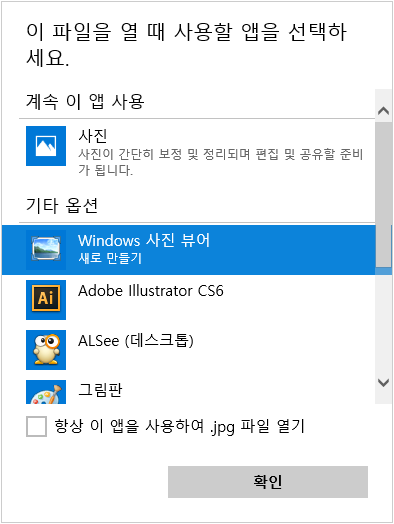Click the app list scrollbar thumb
Image resolution: width=394 pixels, height=524 pixels.
tap(383, 194)
